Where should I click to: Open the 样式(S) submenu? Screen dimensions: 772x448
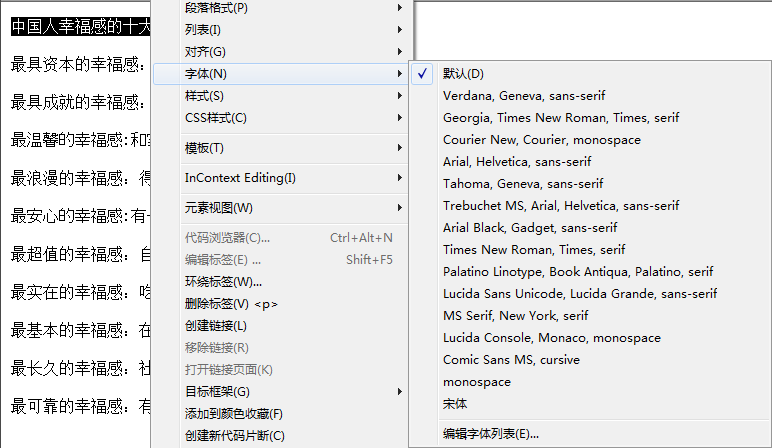click(x=204, y=96)
